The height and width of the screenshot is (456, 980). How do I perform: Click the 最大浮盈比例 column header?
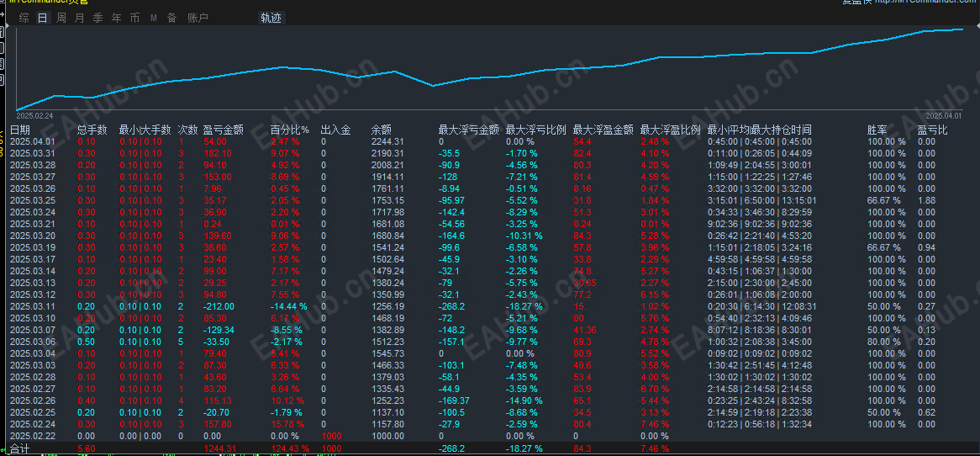(x=671, y=130)
